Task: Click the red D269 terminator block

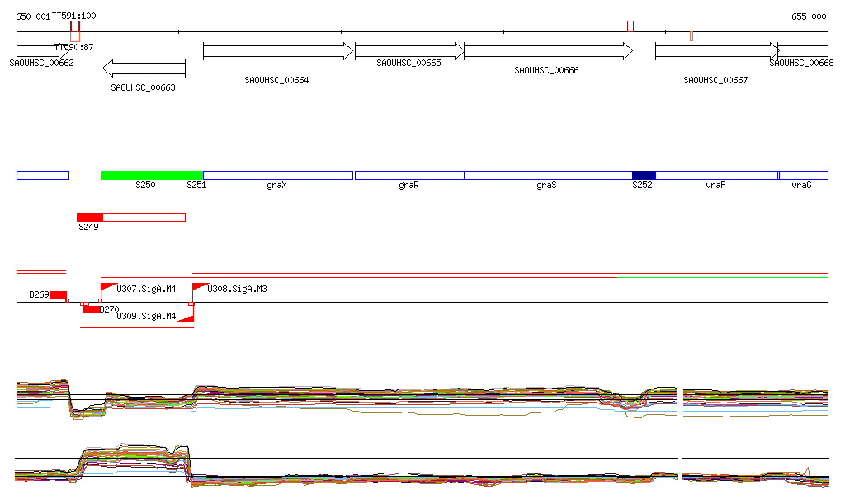Action: pyautogui.click(x=58, y=295)
